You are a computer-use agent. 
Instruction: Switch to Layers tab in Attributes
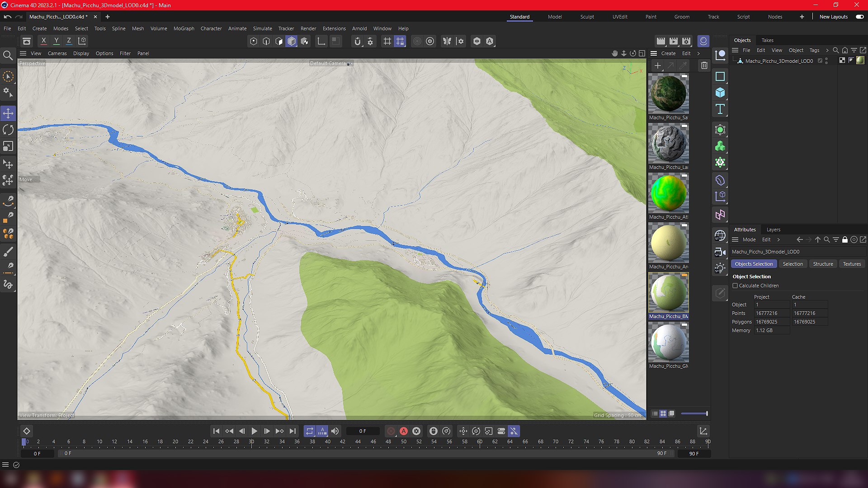tap(773, 230)
